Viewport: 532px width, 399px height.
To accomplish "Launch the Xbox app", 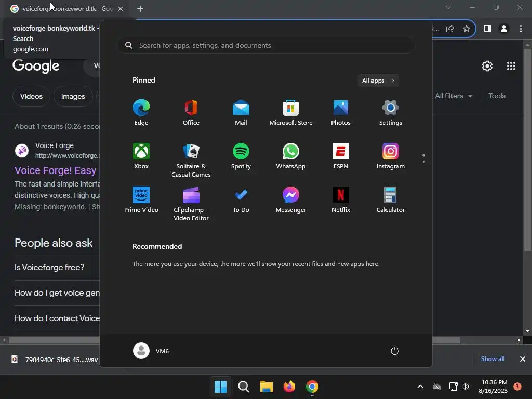I will click(x=141, y=156).
